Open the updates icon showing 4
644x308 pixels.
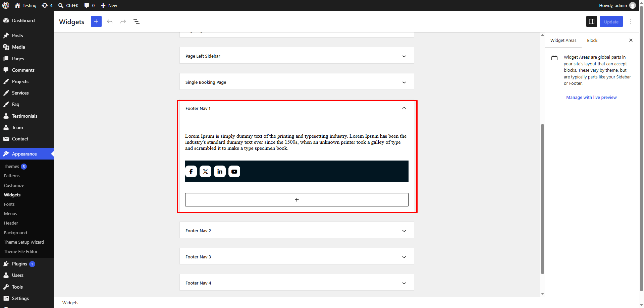[x=47, y=5]
